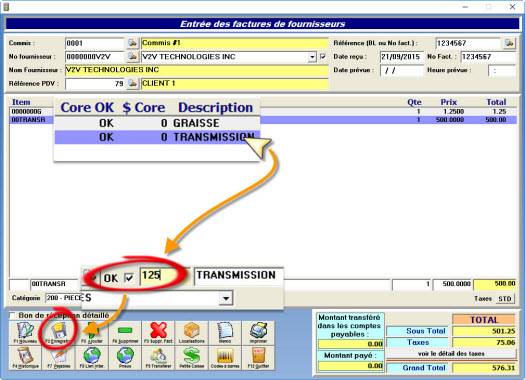Open the Localisations box icon
This screenshot has width=525, height=380.
click(x=192, y=333)
